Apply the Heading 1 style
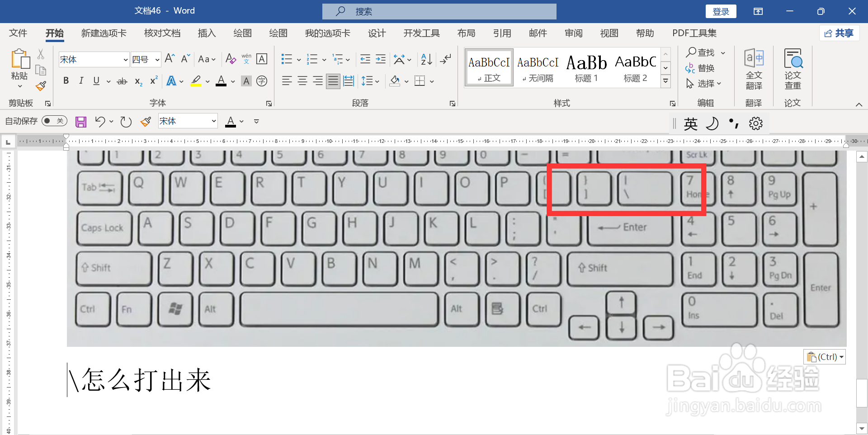The image size is (868, 435). (586, 68)
